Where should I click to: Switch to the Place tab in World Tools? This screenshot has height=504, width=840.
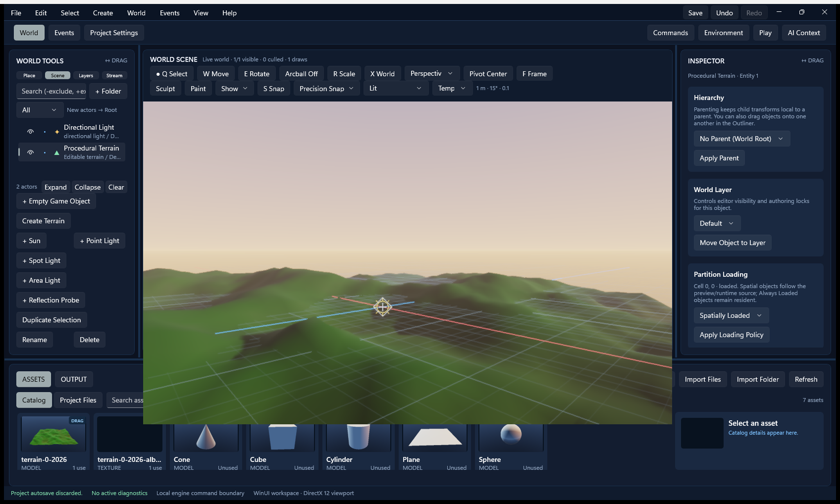point(29,76)
